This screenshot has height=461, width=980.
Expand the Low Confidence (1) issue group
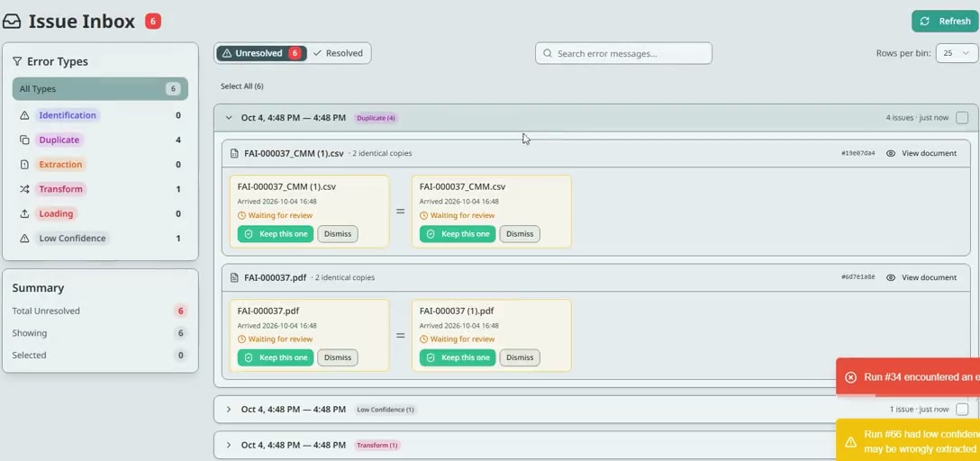point(229,409)
